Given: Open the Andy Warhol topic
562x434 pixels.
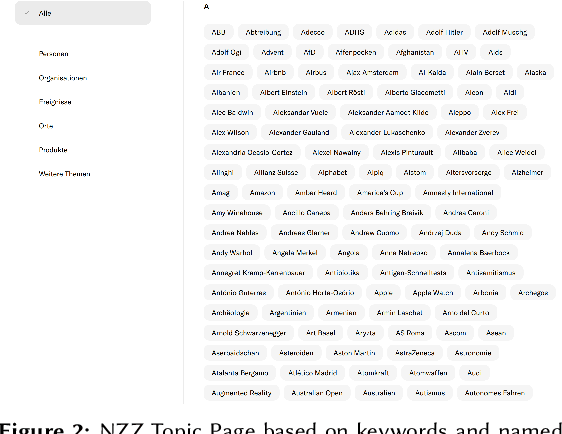Looking at the screenshot, I should (232, 253).
